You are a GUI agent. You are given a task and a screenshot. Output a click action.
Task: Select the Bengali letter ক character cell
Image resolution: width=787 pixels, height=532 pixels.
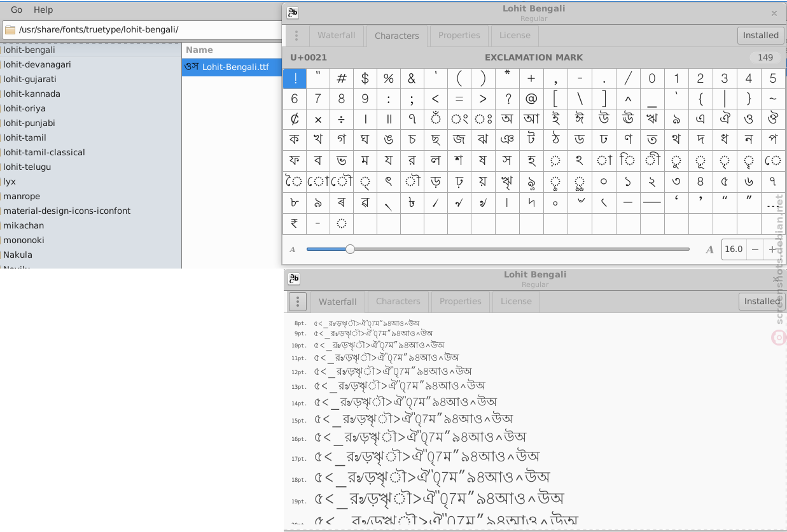[295, 139]
